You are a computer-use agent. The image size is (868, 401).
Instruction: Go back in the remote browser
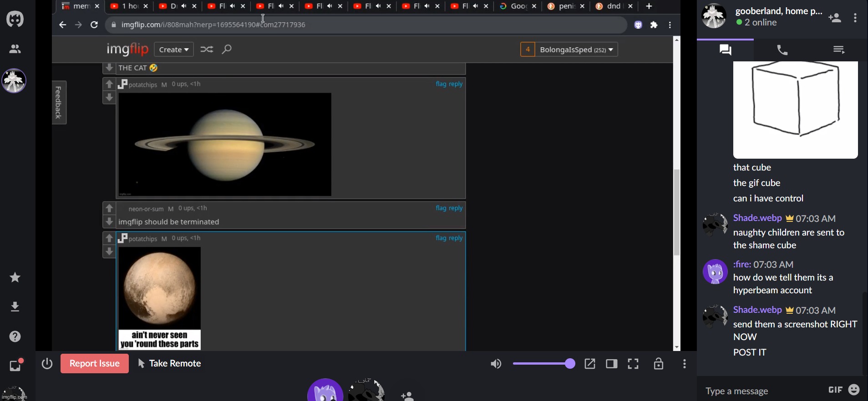click(63, 25)
